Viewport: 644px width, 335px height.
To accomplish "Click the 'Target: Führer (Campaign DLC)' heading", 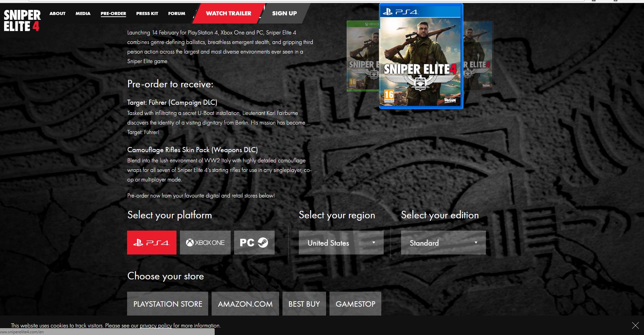I will tap(172, 102).
